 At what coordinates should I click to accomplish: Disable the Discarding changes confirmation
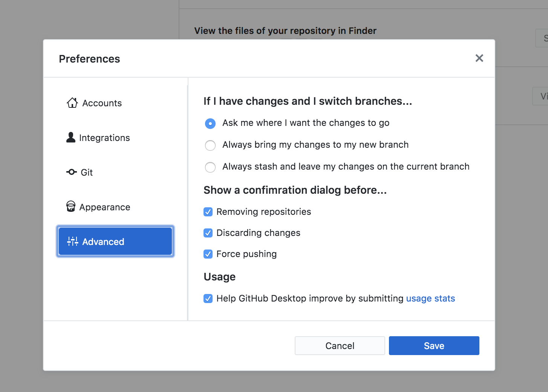tap(208, 233)
